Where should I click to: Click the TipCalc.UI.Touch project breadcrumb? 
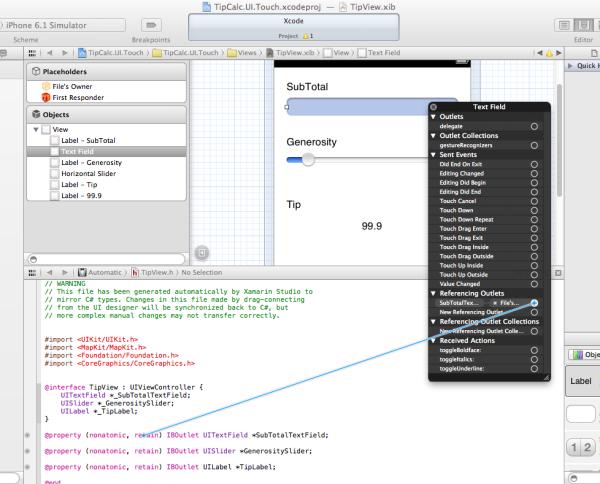[x=111, y=53]
